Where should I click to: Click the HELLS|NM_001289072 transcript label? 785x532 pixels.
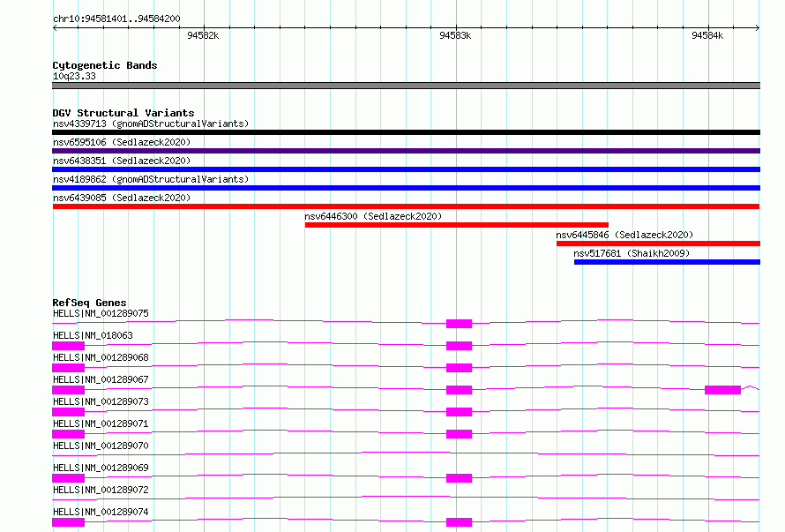point(101,490)
